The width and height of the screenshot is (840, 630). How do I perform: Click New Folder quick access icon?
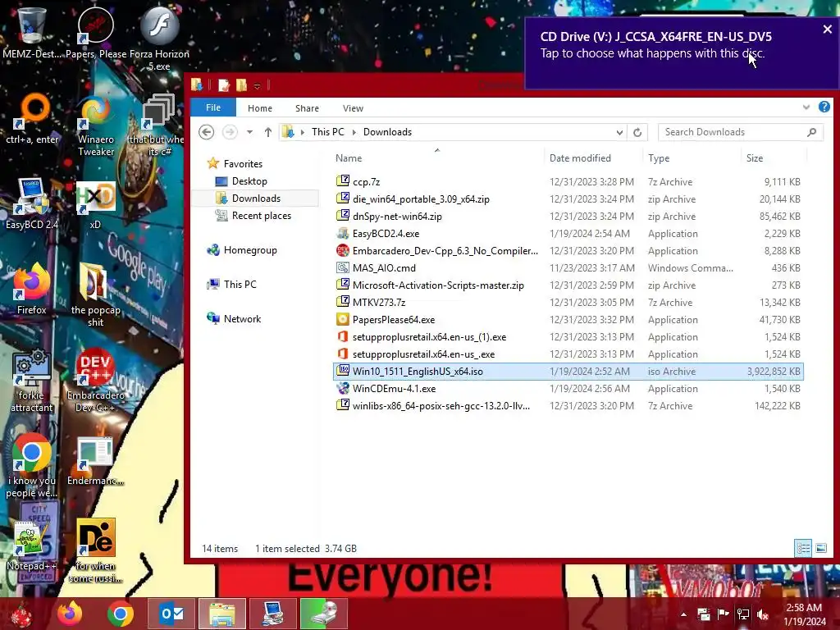pos(242,84)
